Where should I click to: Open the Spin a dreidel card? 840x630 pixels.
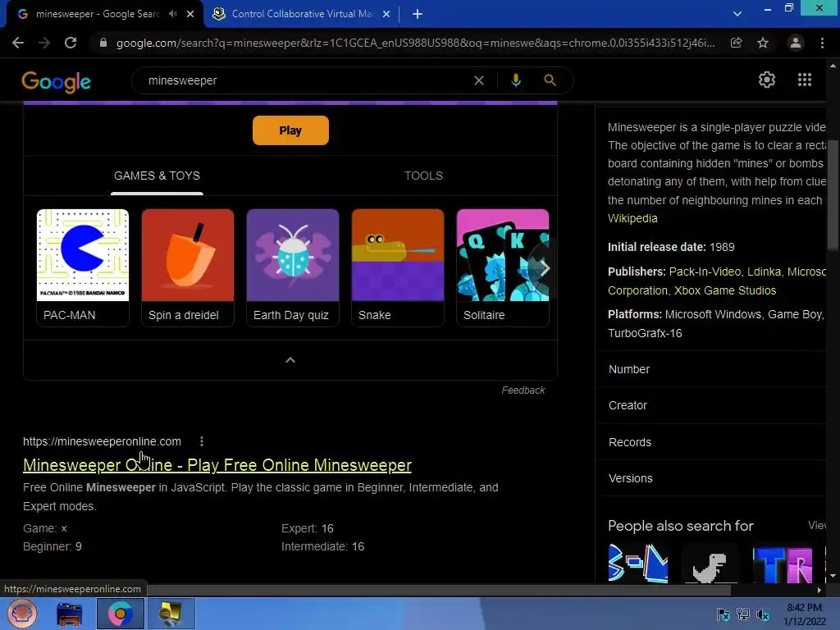point(188,267)
